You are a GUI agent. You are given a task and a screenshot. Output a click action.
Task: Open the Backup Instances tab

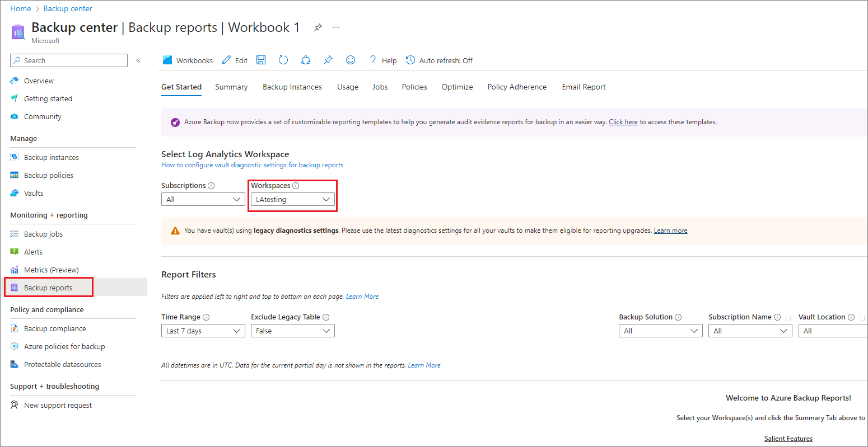[292, 87]
